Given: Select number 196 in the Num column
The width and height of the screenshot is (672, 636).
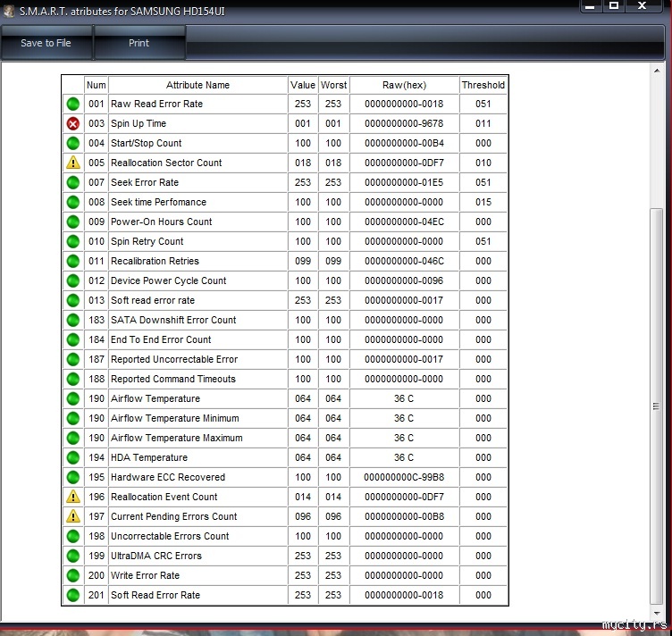Looking at the screenshot, I should click(97, 497).
